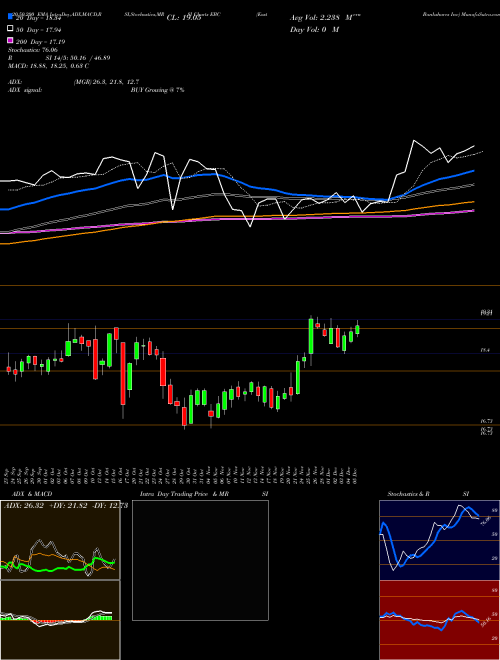
Task: Click the empty Intra Day Trading Price chart box
Action: click(x=200, y=560)
